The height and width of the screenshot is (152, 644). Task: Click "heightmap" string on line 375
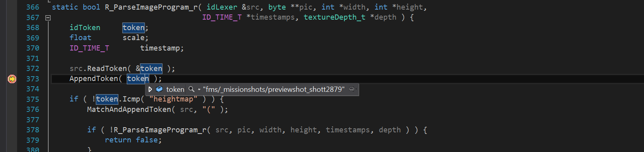(x=173, y=99)
